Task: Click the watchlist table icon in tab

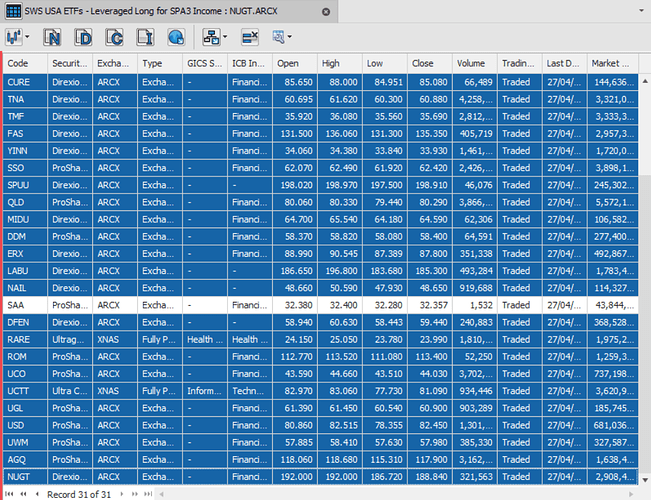Action: [13, 11]
